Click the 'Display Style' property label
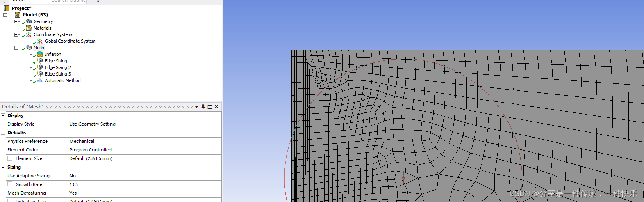 [x=21, y=124]
